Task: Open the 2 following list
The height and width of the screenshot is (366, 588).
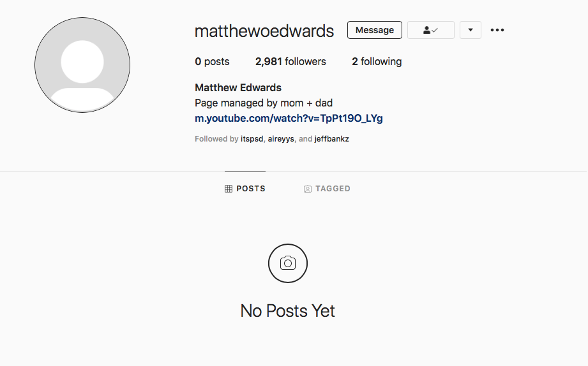Action: click(x=377, y=61)
